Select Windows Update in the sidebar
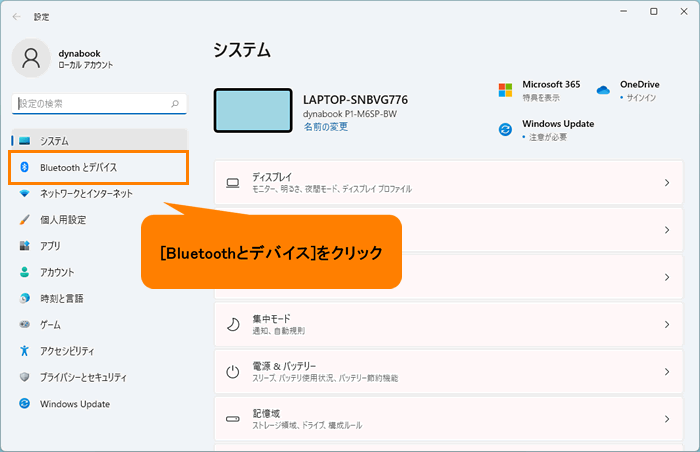The width and height of the screenshot is (700, 452). coord(99,403)
